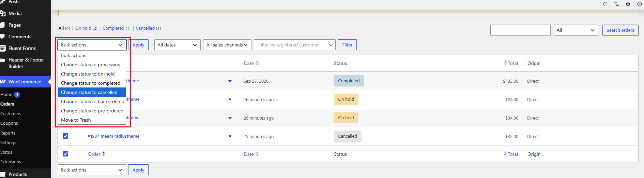Image resolution: width=644 pixels, height=178 pixels.
Task: Choose Change status to on-hold
Action: (92, 74)
